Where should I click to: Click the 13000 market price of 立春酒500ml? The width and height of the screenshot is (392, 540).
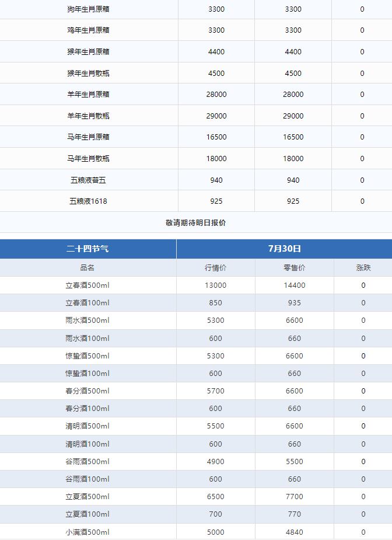(x=215, y=285)
